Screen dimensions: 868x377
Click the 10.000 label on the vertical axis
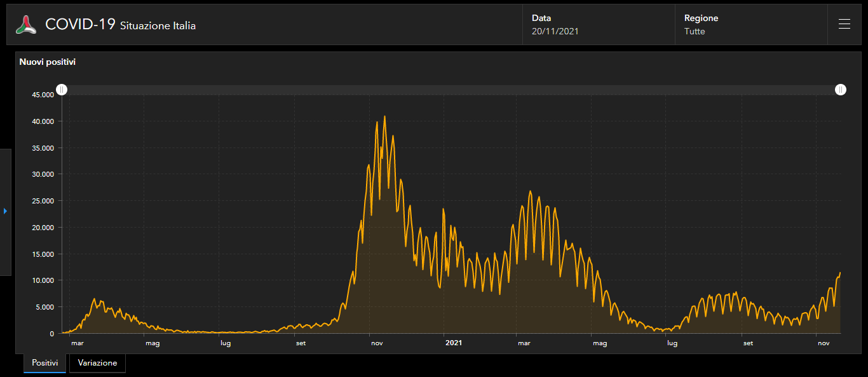[43, 280]
